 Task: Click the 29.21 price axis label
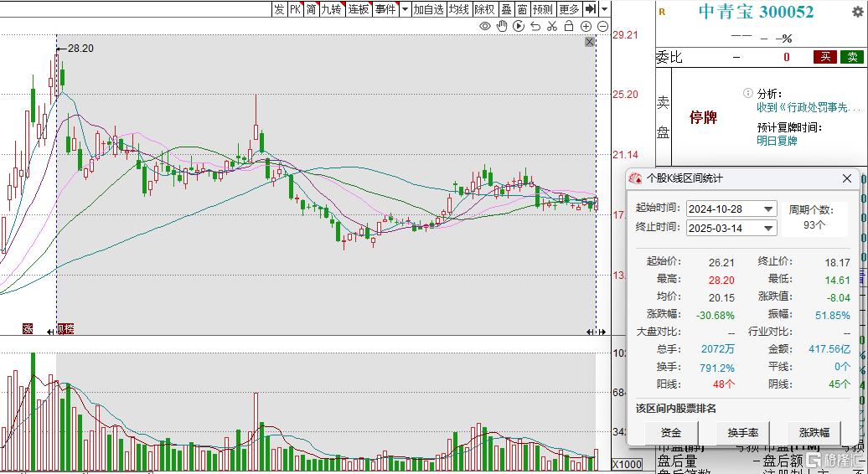(625, 35)
